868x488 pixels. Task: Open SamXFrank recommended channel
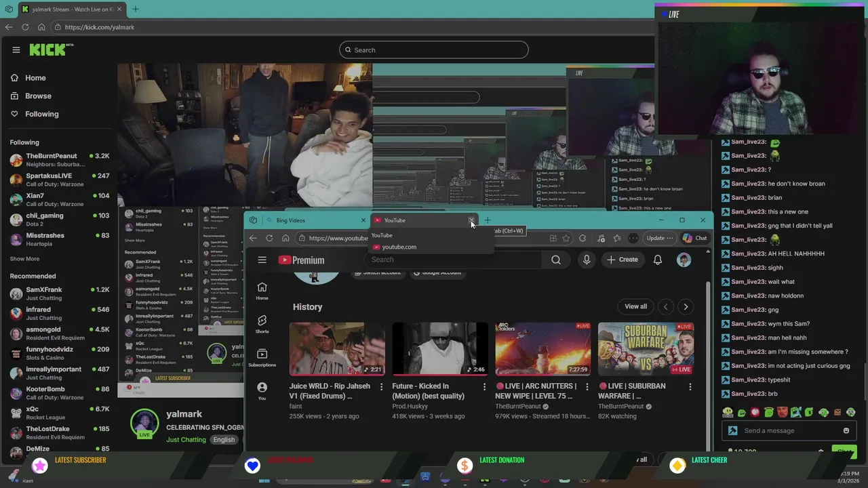[60, 293]
